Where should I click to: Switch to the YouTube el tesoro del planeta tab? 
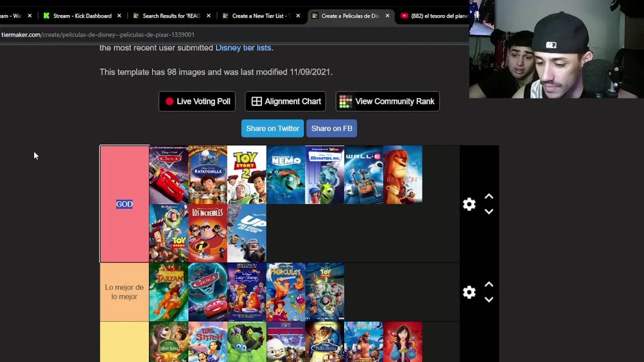tap(434, 16)
